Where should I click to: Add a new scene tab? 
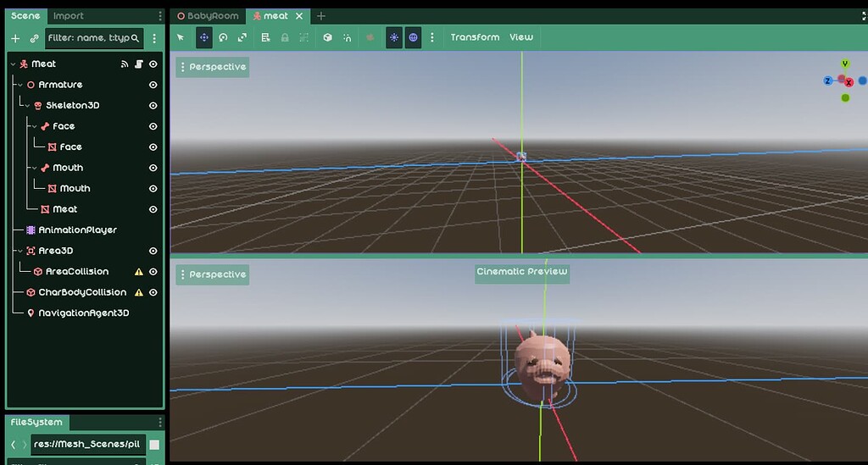(321, 16)
